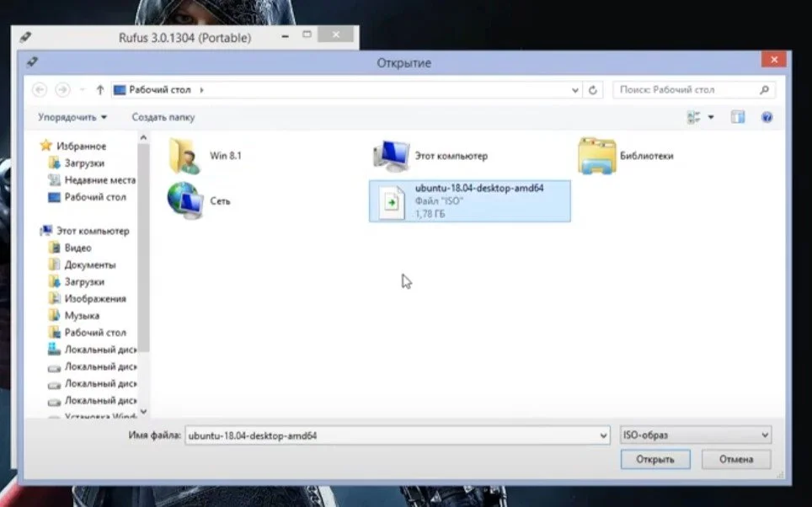Select Рабочий стол under Этот компьютер
The image size is (812, 507).
(x=95, y=333)
